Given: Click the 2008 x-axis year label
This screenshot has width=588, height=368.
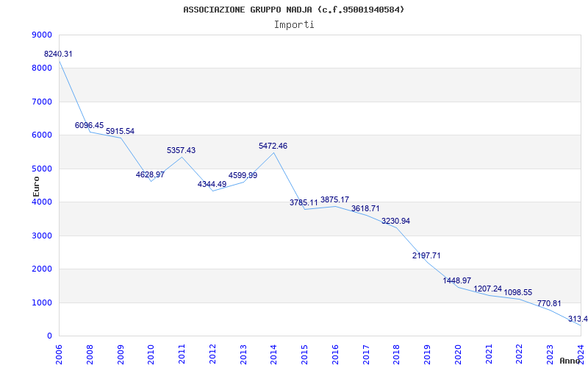Looking at the screenshot, I should coord(90,355).
